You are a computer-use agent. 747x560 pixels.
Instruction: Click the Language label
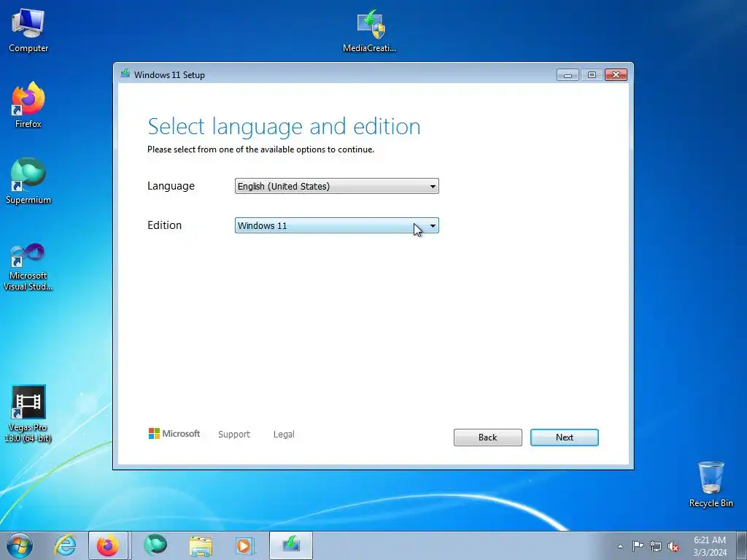pos(171,186)
